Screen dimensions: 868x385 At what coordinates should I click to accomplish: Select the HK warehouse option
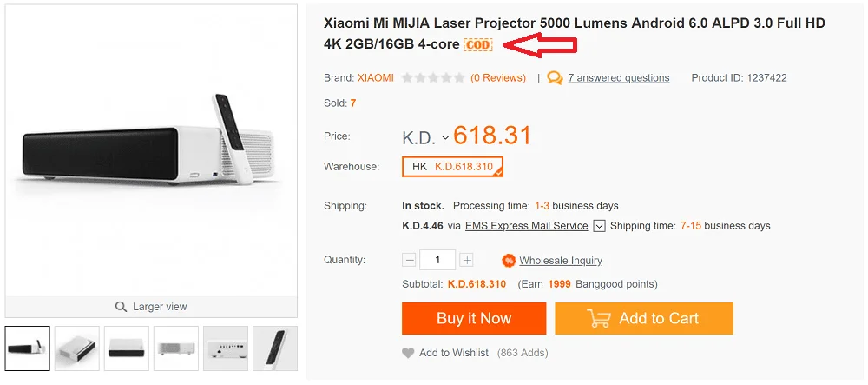point(452,167)
